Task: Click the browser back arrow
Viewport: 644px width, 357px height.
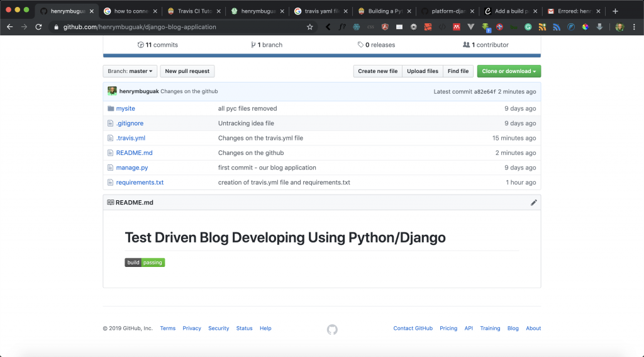Action: point(10,26)
